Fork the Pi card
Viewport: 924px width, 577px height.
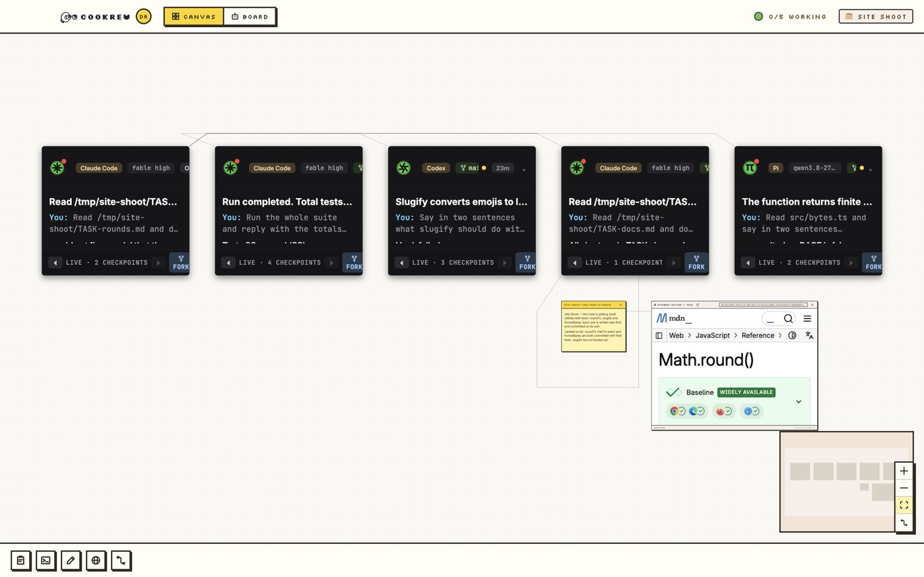click(873, 263)
